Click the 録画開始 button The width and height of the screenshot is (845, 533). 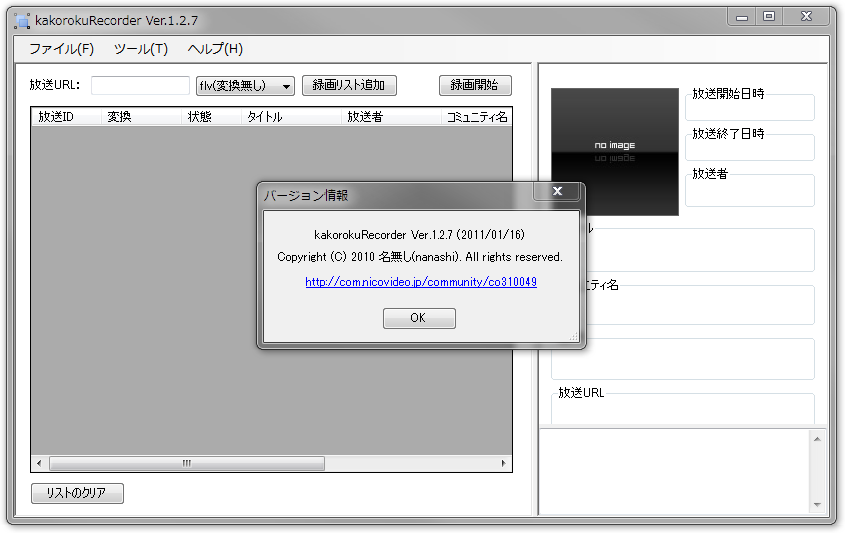pyautogui.click(x=475, y=85)
